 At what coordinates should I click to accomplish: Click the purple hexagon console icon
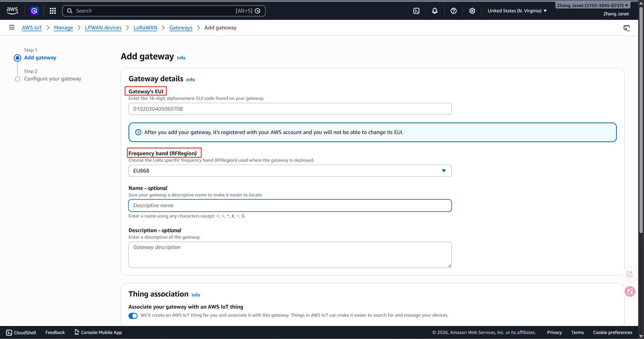pos(34,11)
